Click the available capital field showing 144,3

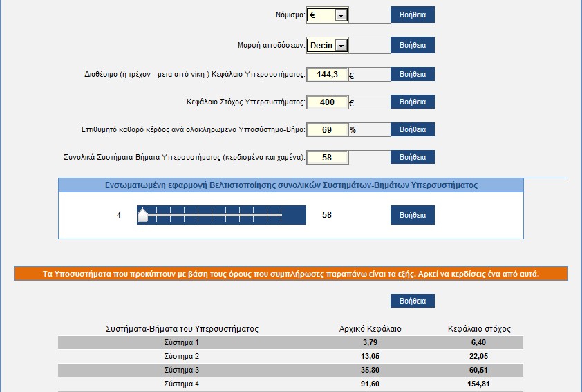click(x=327, y=75)
